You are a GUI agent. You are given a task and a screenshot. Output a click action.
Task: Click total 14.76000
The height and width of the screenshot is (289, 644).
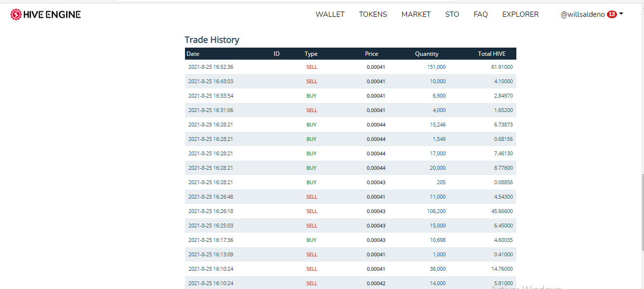click(502, 269)
